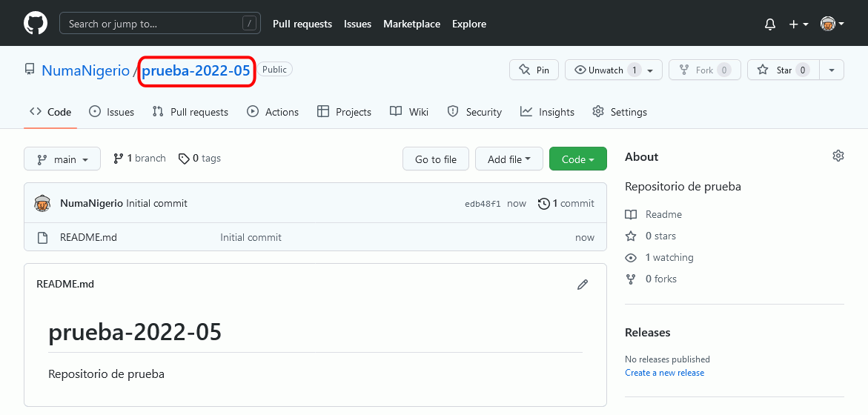The image size is (868, 415).
Task: Open the Wiki tab
Action: click(409, 112)
